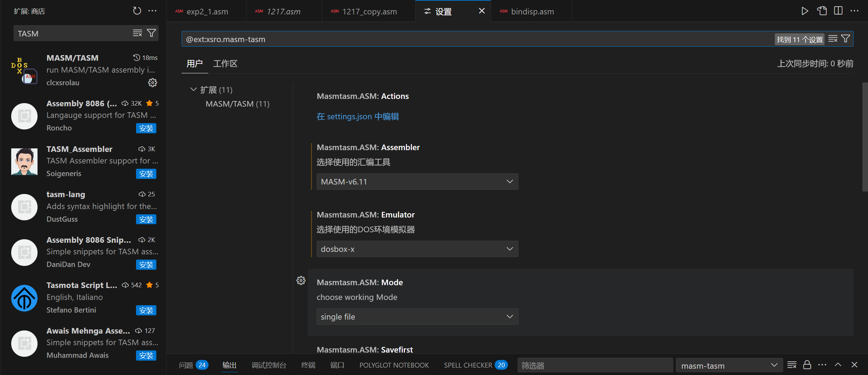Select Masmtasm.ASM: Savefirst setting heading
This screenshot has height=375, width=868.
[x=365, y=350]
